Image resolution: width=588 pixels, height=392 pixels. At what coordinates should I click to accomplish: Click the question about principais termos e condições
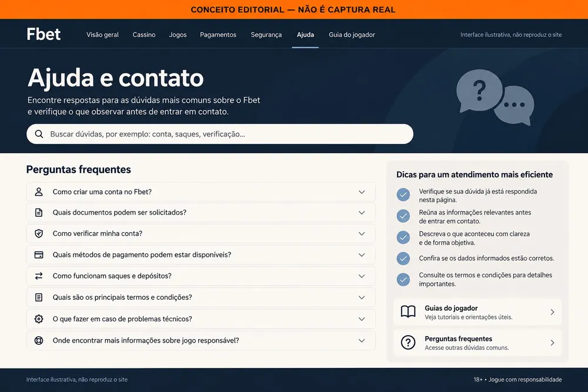(122, 297)
